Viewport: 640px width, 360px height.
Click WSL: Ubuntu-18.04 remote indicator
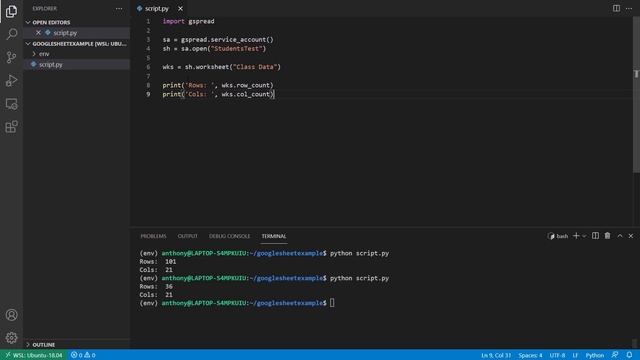tap(34, 355)
